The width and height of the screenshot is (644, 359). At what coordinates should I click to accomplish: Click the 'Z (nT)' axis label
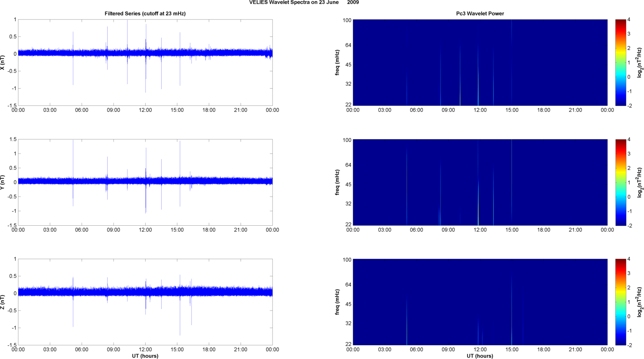pos(3,302)
